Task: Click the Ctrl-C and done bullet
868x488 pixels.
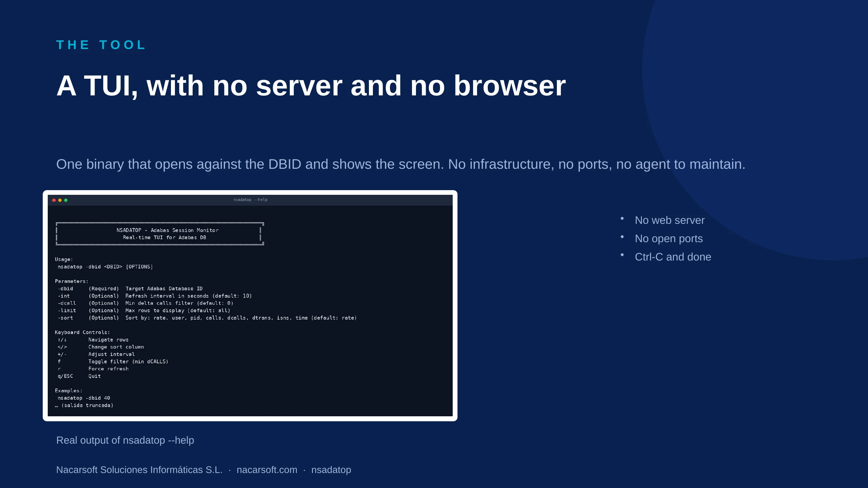Action: 673,257
